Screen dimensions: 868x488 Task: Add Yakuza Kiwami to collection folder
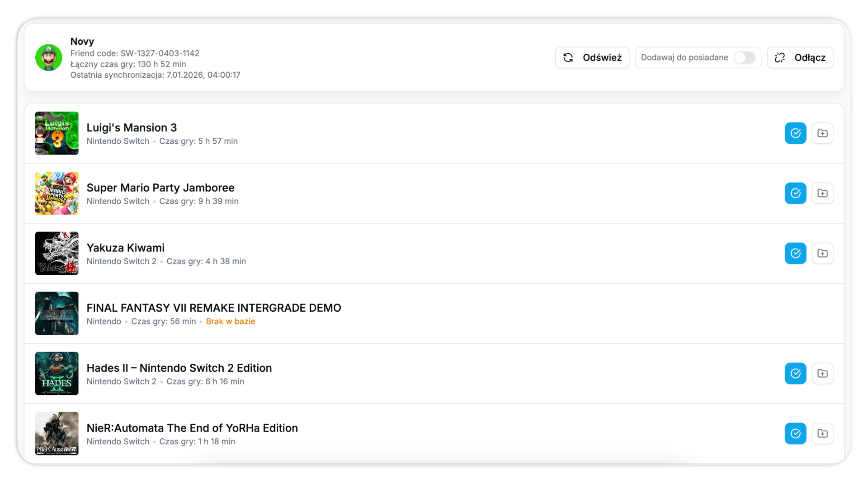pyautogui.click(x=822, y=253)
